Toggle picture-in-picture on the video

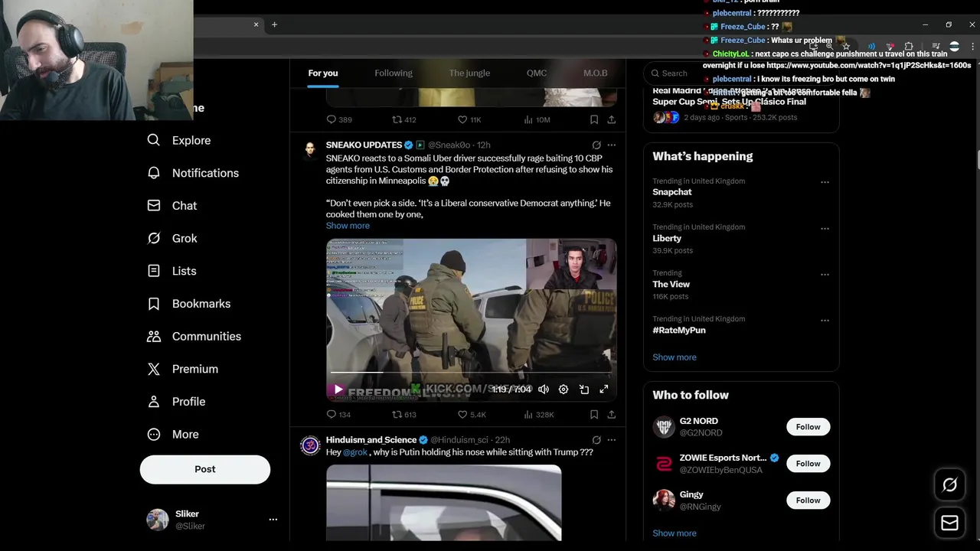click(584, 390)
